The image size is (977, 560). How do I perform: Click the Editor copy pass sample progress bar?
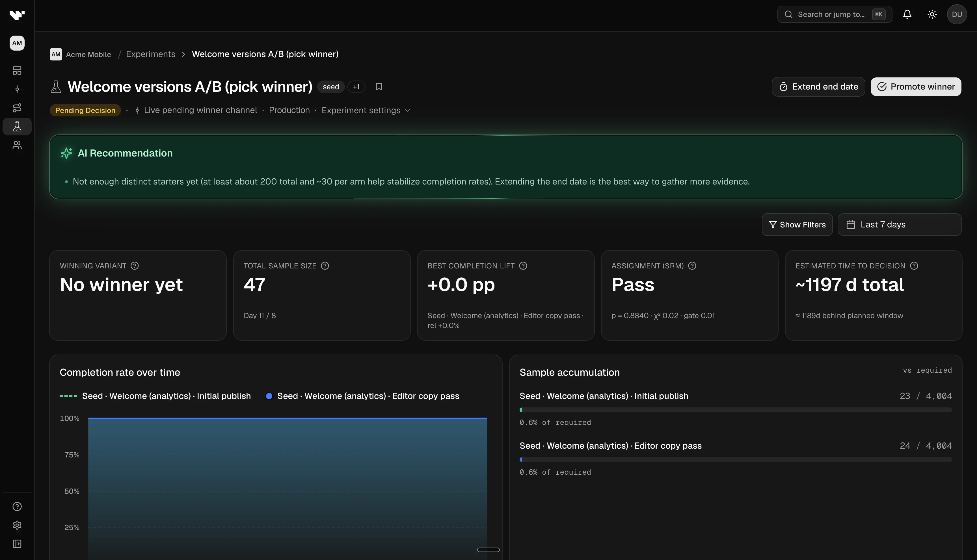coord(735,460)
